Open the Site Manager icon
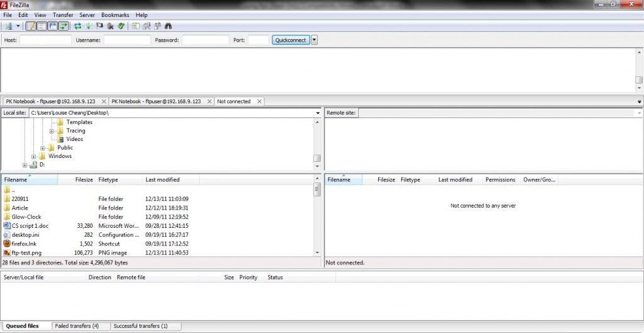The width and height of the screenshot is (644, 333). (x=9, y=26)
